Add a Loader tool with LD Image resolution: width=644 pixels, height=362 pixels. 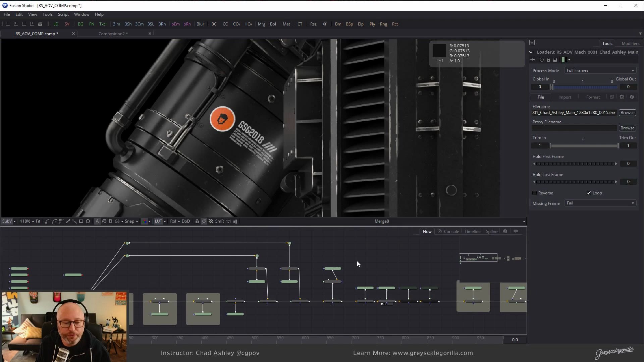click(x=56, y=24)
